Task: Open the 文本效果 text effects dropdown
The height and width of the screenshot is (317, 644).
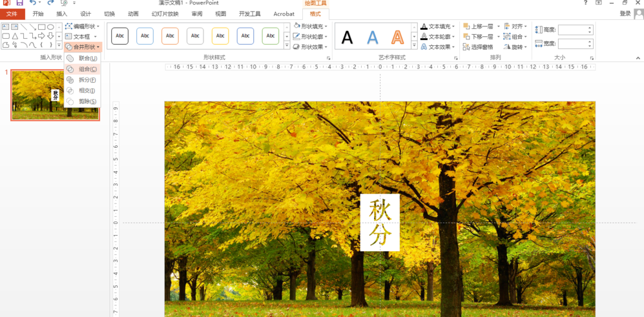Action: coord(438,47)
